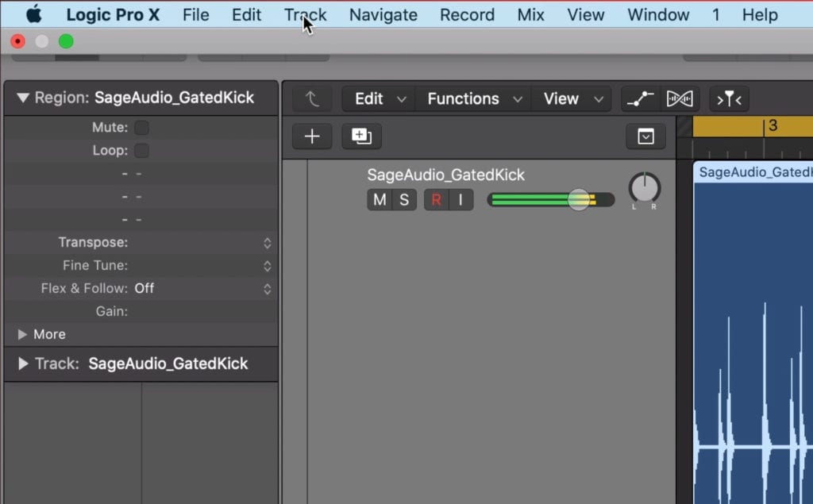Click the Add Track plus button
813x504 pixels.
[x=312, y=137]
